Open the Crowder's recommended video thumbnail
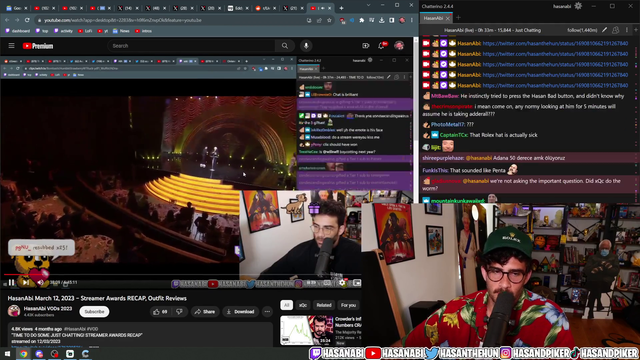 306,330
